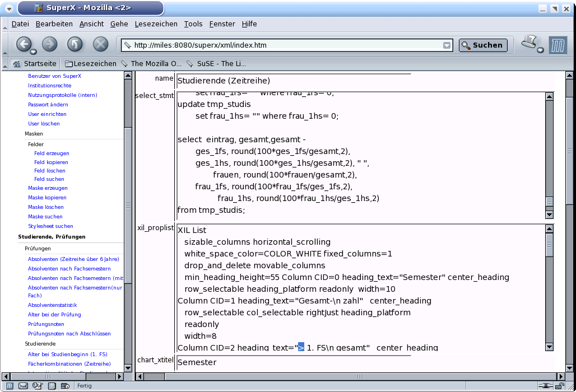Open 'Absolventenstatistik' in the sidebar

[52, 305]
